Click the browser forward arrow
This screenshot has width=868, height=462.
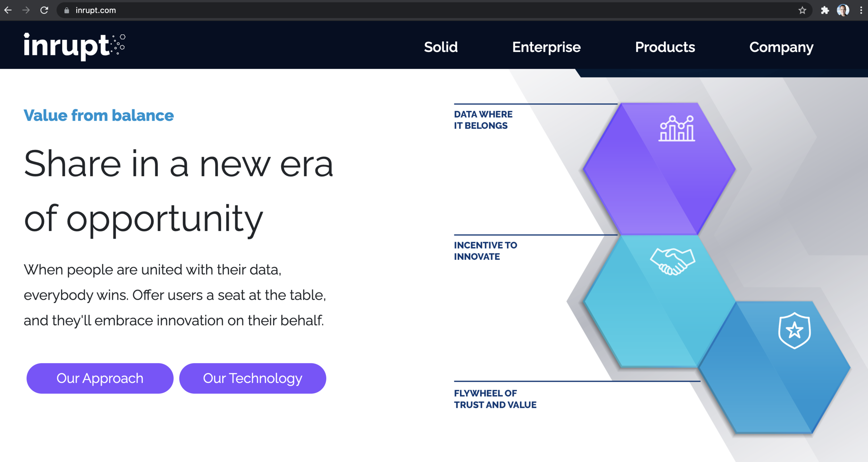pyautogui.click(x=26, y=10)
